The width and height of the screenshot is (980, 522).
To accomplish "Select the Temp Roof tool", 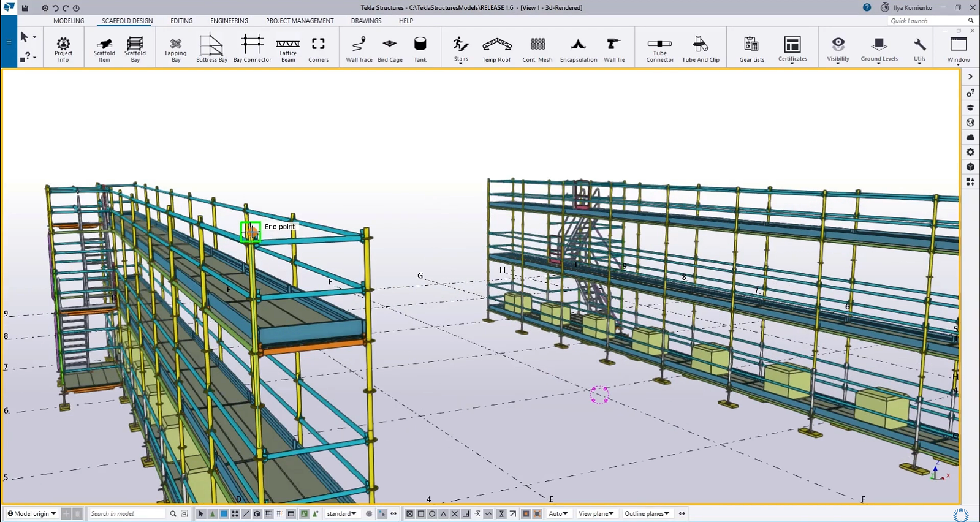I will click(496, 49).
